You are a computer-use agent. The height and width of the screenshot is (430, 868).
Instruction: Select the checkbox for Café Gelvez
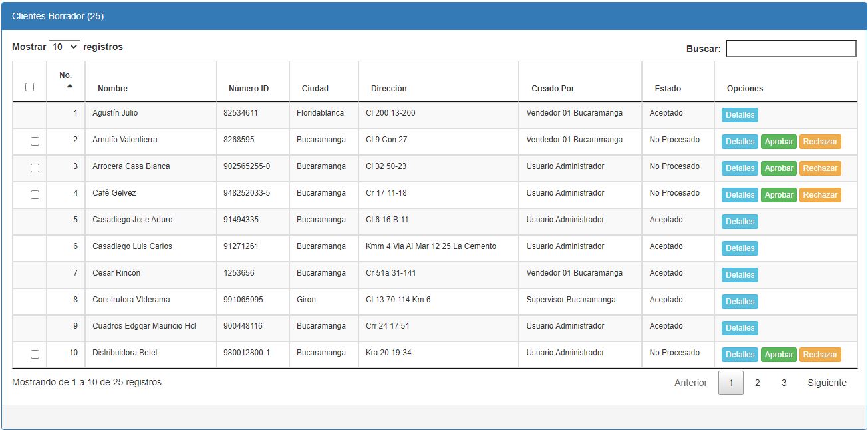coord(35,194)
